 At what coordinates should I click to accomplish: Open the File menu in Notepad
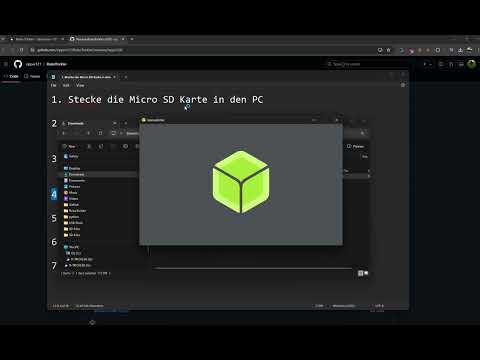pyautogui.click(x=53, y=85)
